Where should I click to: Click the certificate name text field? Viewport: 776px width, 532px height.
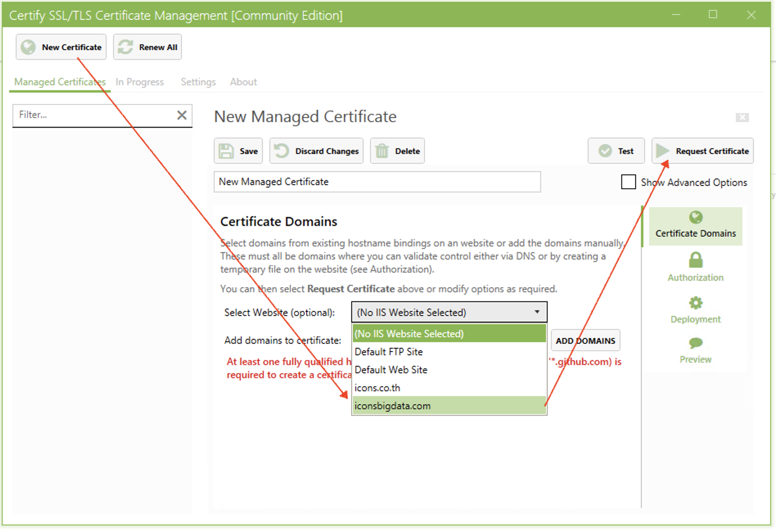click(x=377, y=182)
